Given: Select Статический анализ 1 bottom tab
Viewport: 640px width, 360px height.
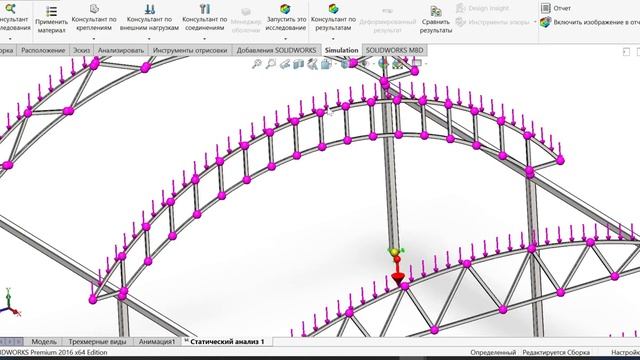Looking at the screenshot, I should [x=227, y=342].
